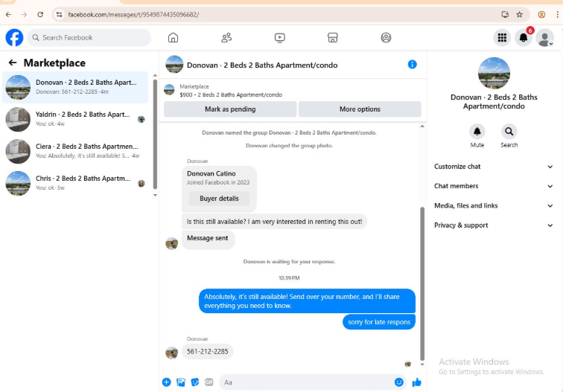Click browser back arrow
The image size is (563, 392).
[x=9, y=14]
